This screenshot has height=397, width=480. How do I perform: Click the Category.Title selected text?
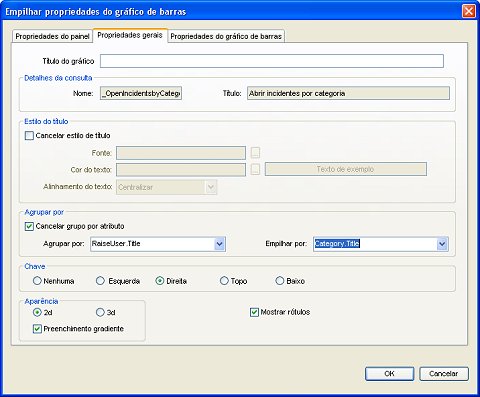pos(337,244)
